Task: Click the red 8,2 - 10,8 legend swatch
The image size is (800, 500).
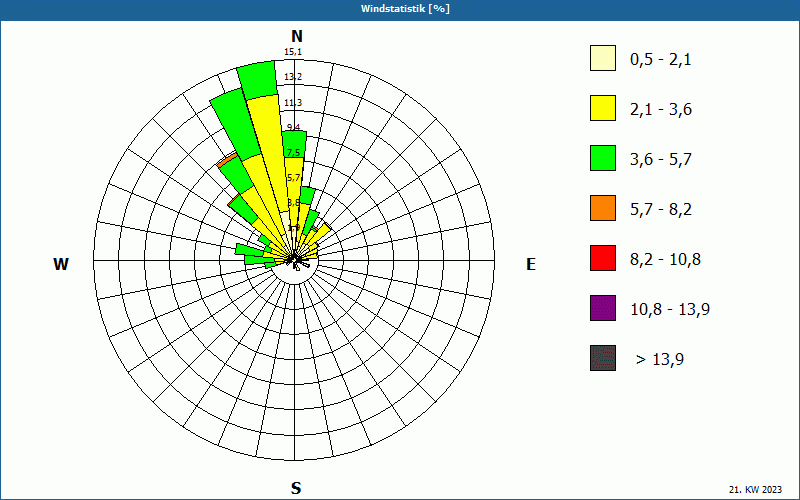Action: click(x=603, y=258)
